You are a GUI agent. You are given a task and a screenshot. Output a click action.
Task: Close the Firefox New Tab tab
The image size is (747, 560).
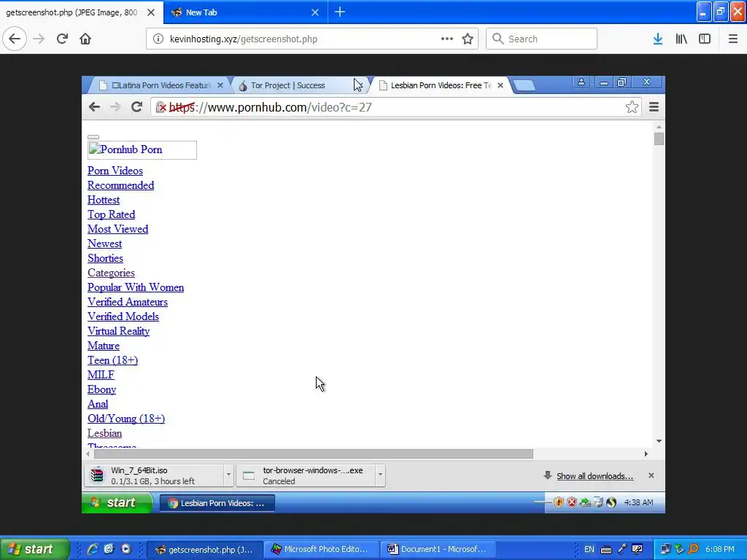coord(315,12)
